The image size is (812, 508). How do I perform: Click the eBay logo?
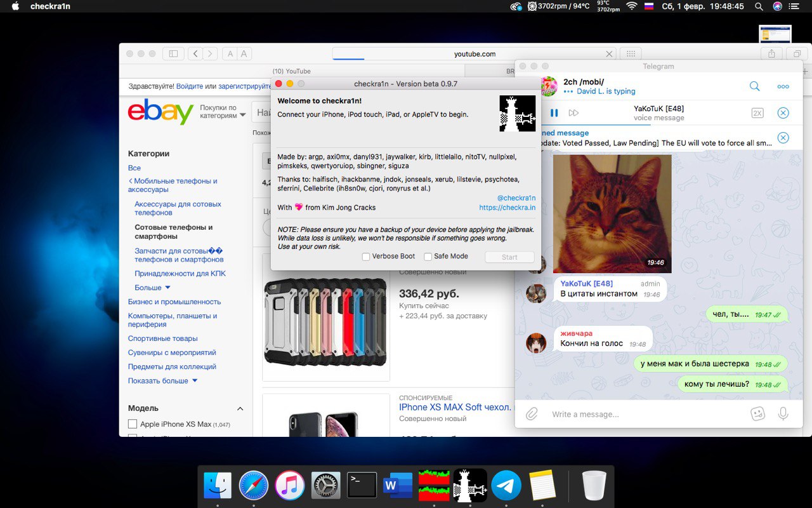pos(160,112)
